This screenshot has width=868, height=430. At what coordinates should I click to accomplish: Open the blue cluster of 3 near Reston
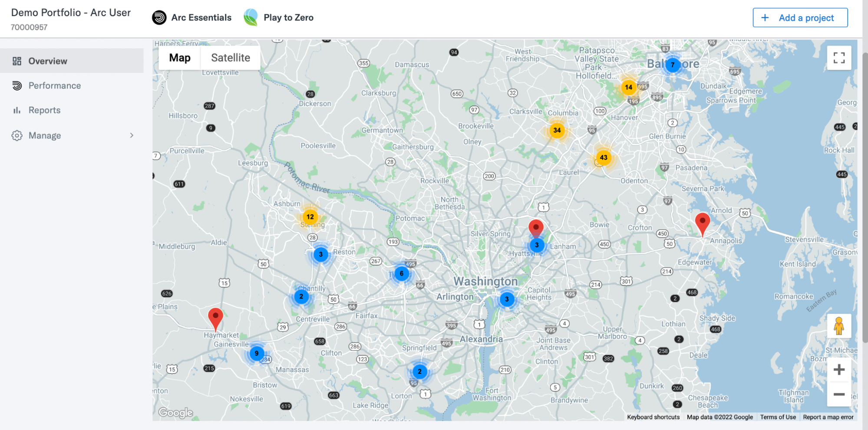321,254
